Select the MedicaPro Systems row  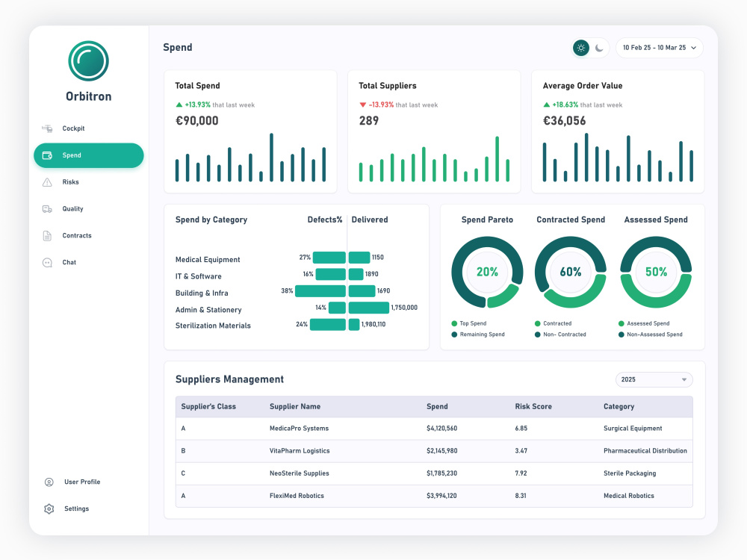[434, 429]
